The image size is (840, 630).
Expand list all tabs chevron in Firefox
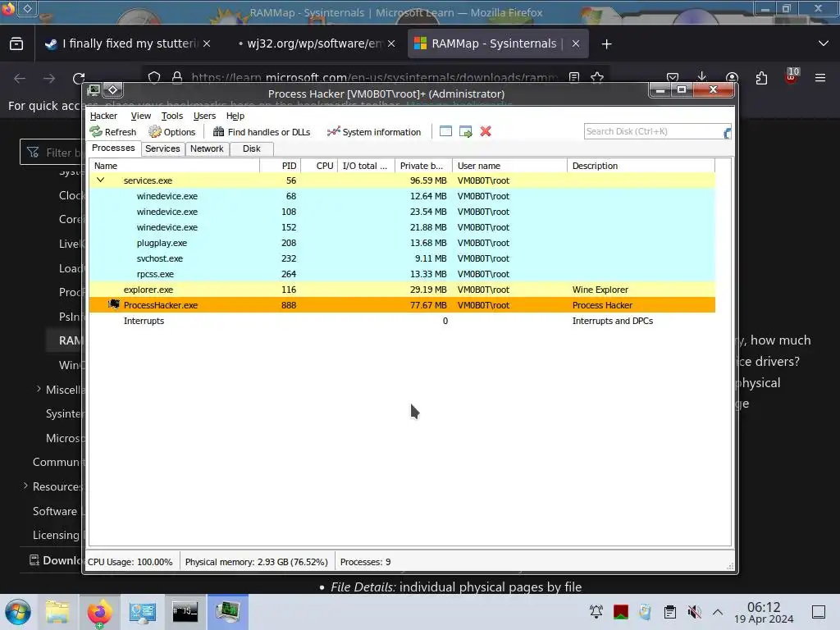point(824,43)
